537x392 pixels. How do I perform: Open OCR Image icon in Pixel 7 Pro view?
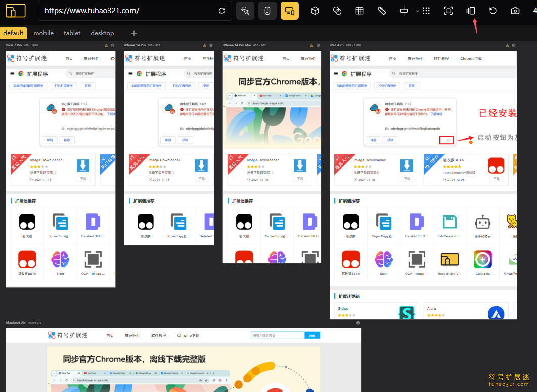pos(93,259)
